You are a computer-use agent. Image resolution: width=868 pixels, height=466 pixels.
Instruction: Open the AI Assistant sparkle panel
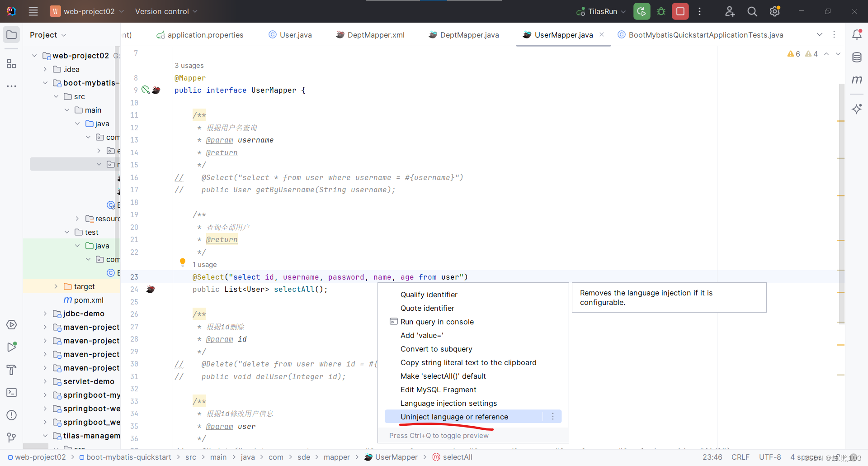coord(857,109)
